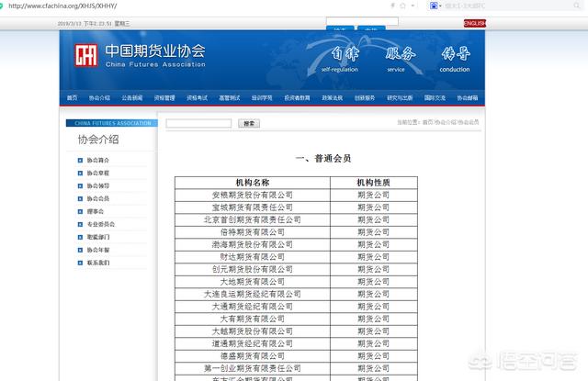
Task: Open 投资者教育 navigation menu item
Action: tap(297, 98)
